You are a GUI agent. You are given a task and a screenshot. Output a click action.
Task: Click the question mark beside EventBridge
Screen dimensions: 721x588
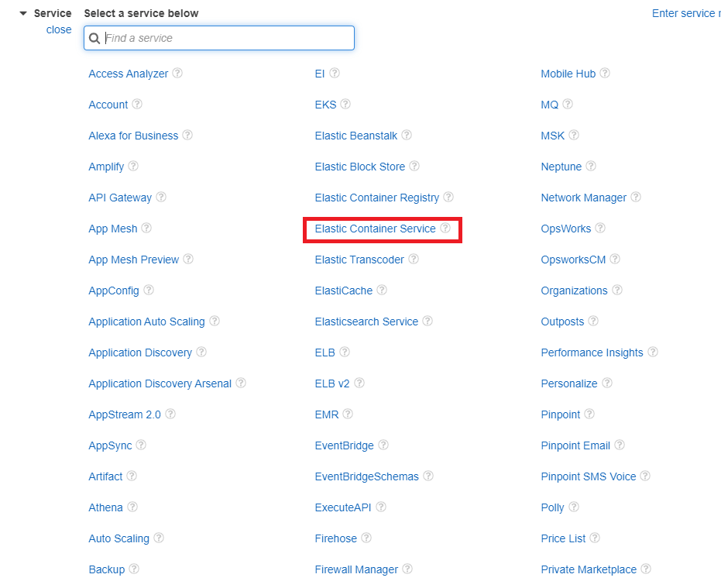383,445
